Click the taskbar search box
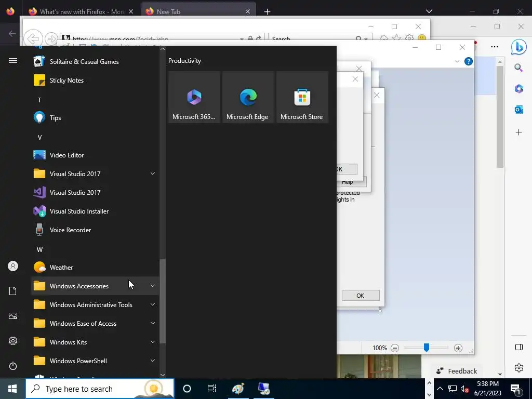Screen dimensions: 532x399 (100, 389)
